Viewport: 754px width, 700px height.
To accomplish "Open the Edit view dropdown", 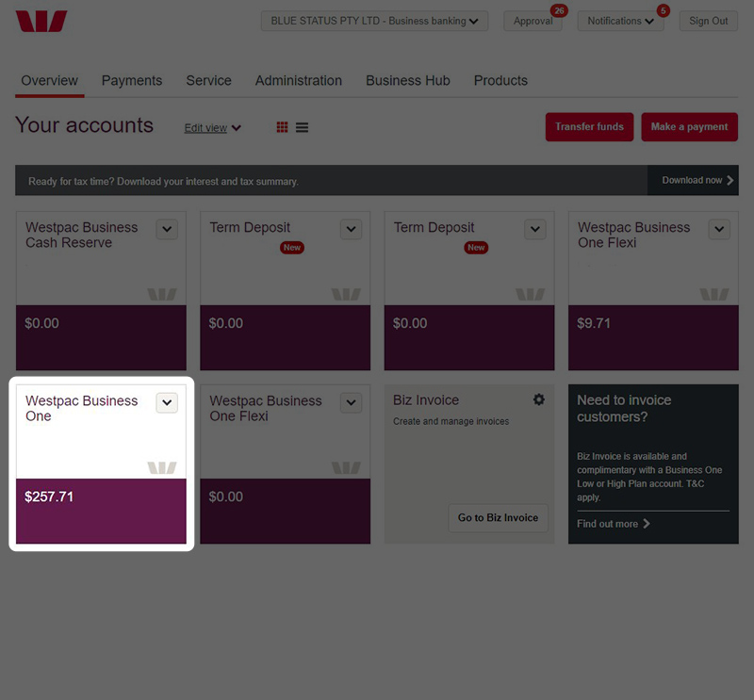I will pos(212,128).
